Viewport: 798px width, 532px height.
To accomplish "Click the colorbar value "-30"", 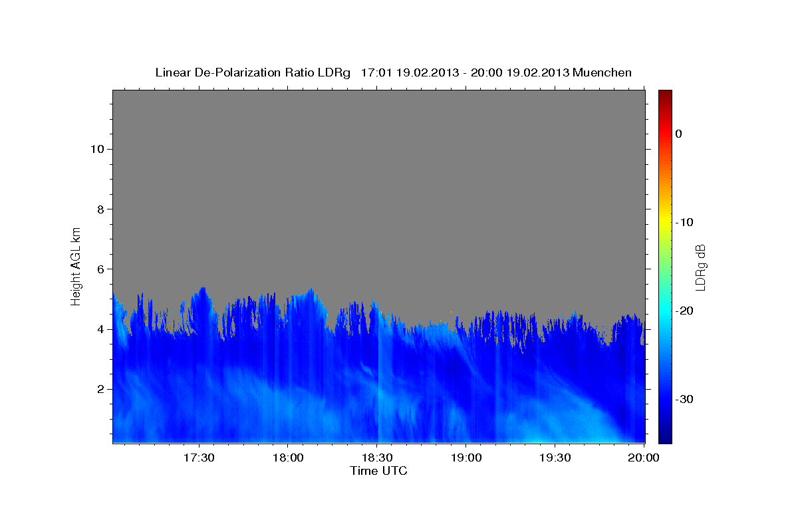I will click(x=684, y=399).
